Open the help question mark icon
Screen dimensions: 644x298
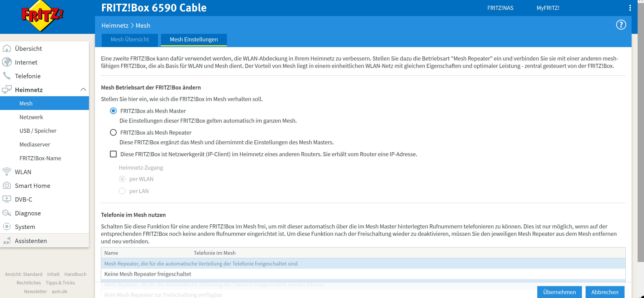tap(621, 25)
